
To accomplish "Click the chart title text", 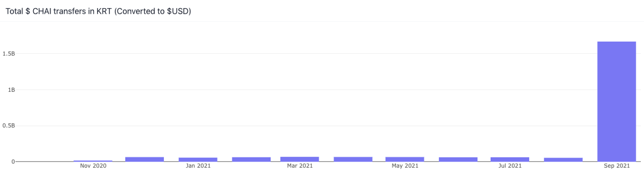I will [x=98, y=11].
